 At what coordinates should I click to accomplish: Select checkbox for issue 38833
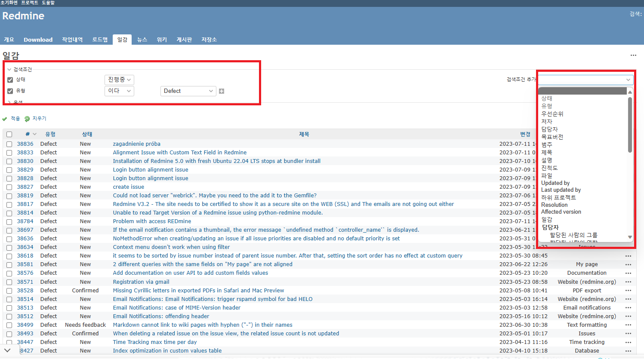(x=9, y=153)
